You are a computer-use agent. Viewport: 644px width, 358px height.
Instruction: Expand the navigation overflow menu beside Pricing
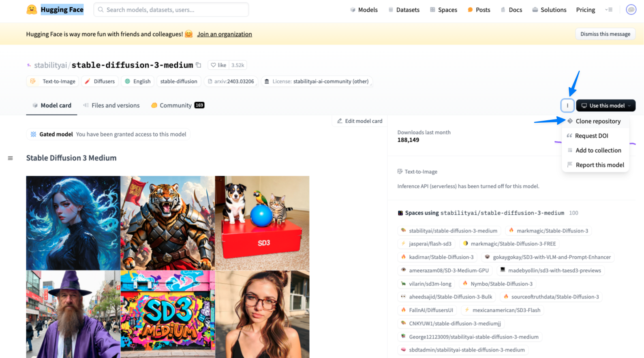[x=609, y=10]
